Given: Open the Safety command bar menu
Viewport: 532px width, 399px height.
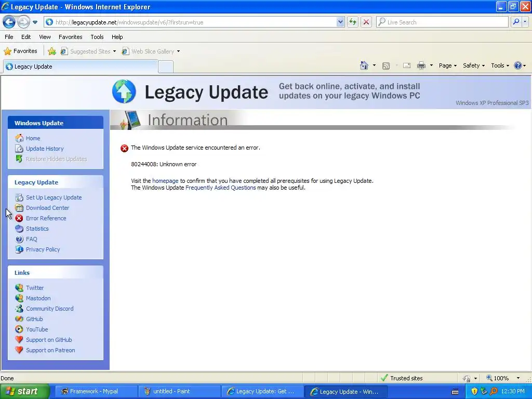Looking at the screenshot, I should 474,65.
